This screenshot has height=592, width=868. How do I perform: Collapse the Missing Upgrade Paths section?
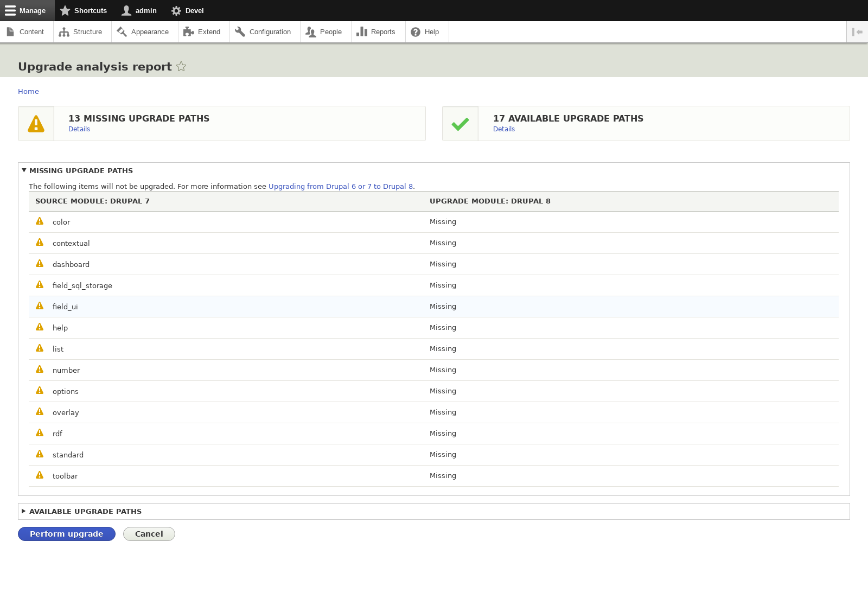tap(81, 171)
